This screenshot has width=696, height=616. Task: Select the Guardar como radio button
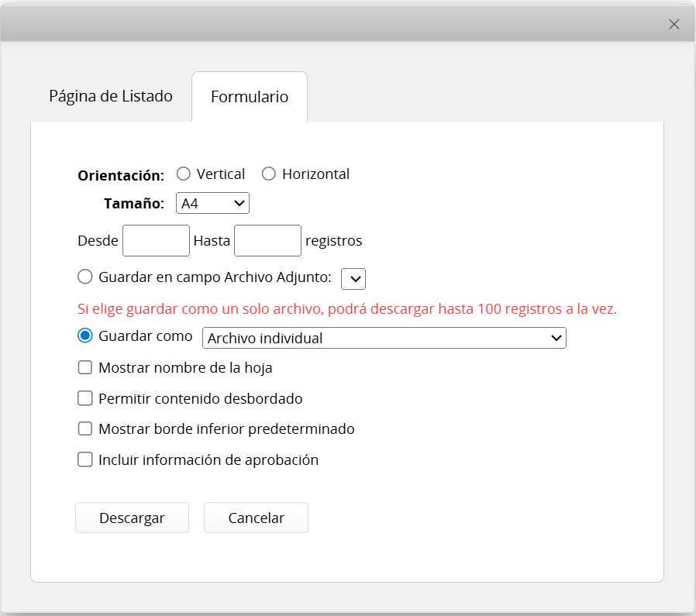[x=85, y=336]
